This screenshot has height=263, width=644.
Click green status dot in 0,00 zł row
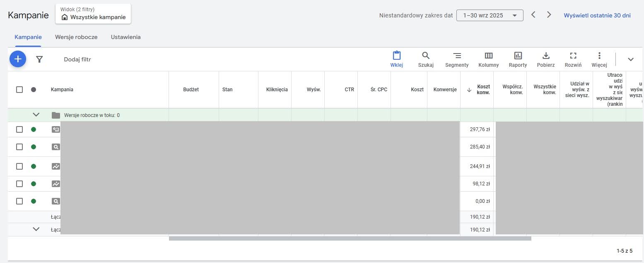coord(34,201)
